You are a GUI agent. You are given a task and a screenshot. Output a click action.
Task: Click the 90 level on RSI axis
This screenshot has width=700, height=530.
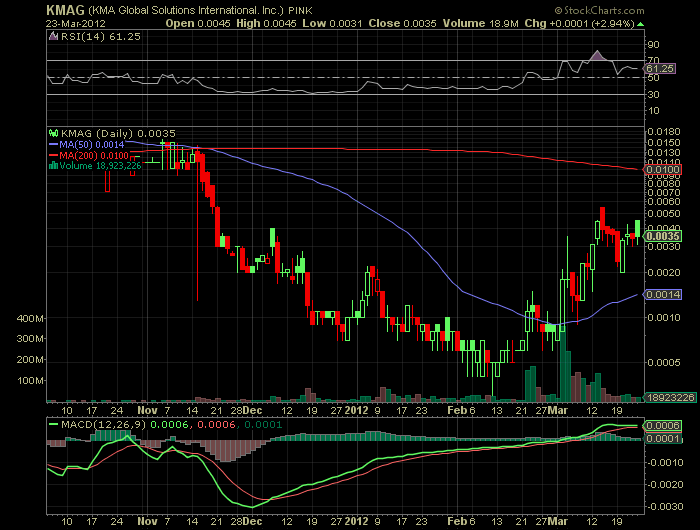653,44
